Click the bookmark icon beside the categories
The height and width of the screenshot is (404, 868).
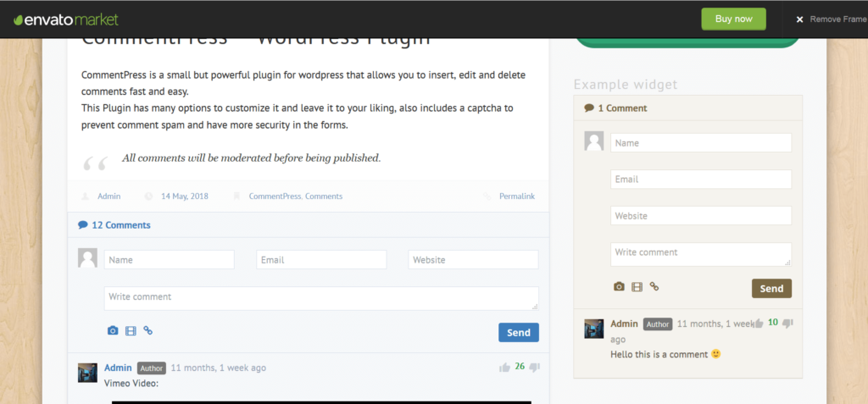(x=236, y=196)
